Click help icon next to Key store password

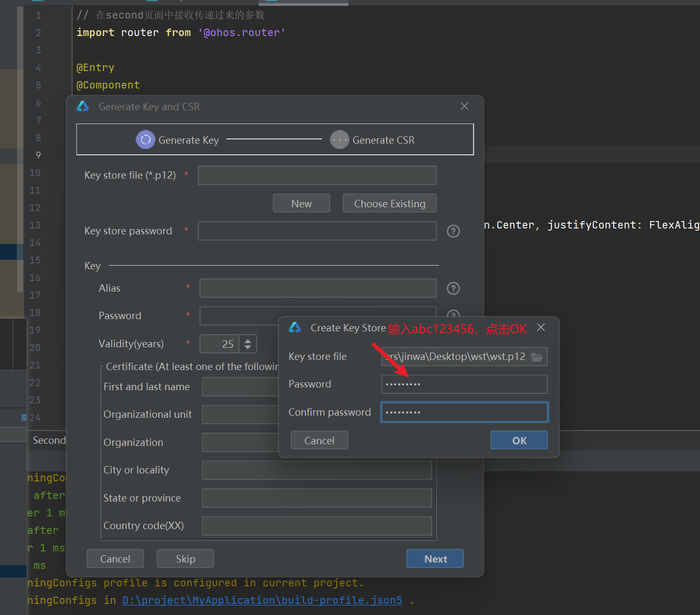453,231
